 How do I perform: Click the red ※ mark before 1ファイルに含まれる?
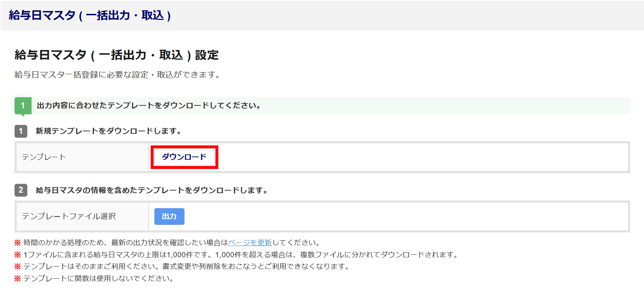click(18, 255)
